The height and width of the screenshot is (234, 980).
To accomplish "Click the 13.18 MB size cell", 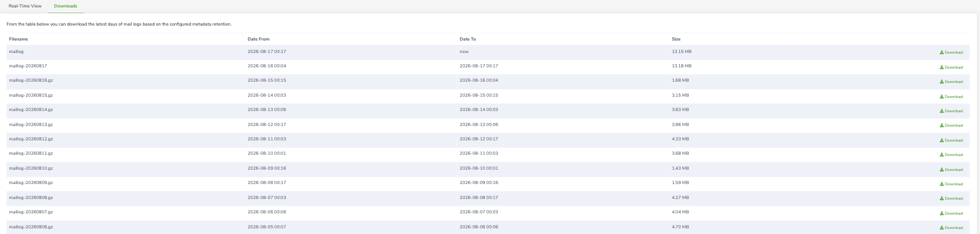I will [682, 66].
